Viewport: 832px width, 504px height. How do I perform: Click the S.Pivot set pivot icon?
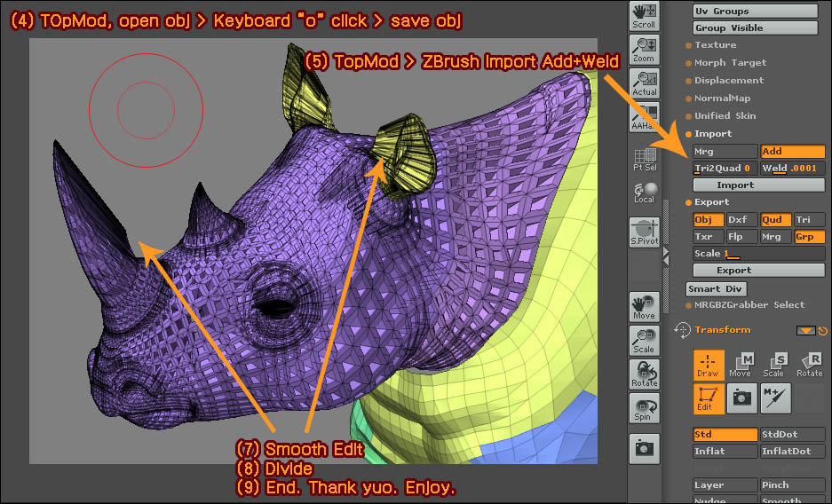tap(644, 232)
